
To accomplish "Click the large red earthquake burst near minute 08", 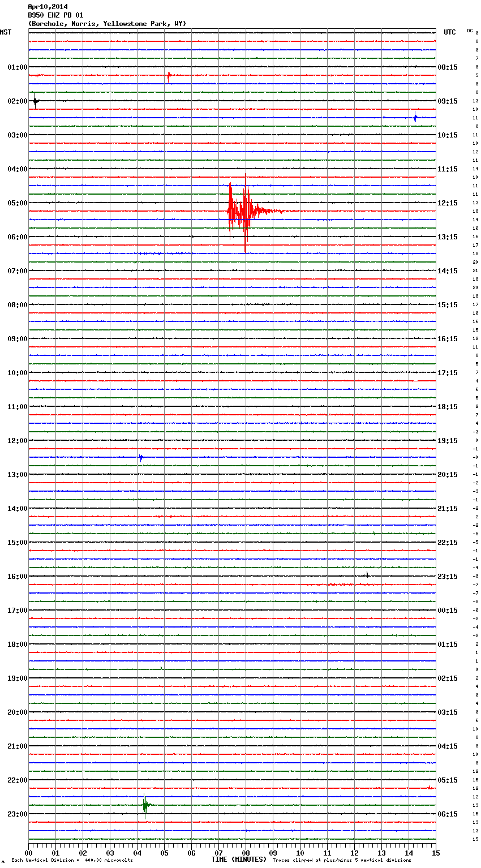I will (x=246, y=212).
